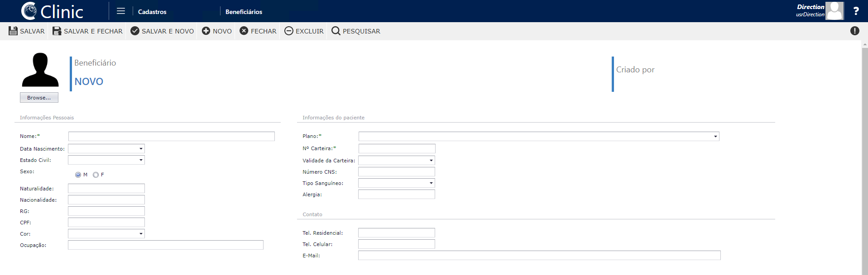Click the usrDirection user avatar
The height and width of the screenshot is (275, 868).
coord(834,11)
